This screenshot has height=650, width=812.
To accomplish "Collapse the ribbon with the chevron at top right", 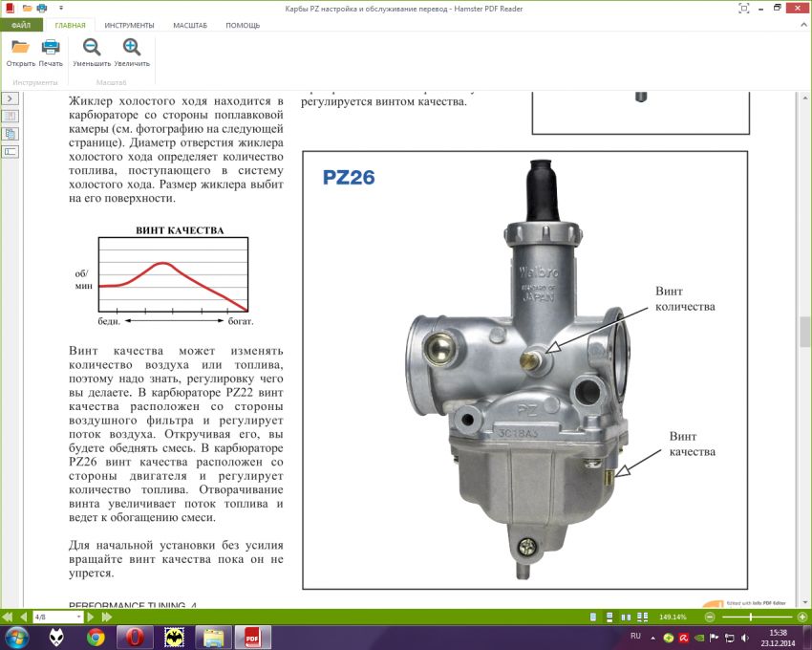I will [804, 25].
